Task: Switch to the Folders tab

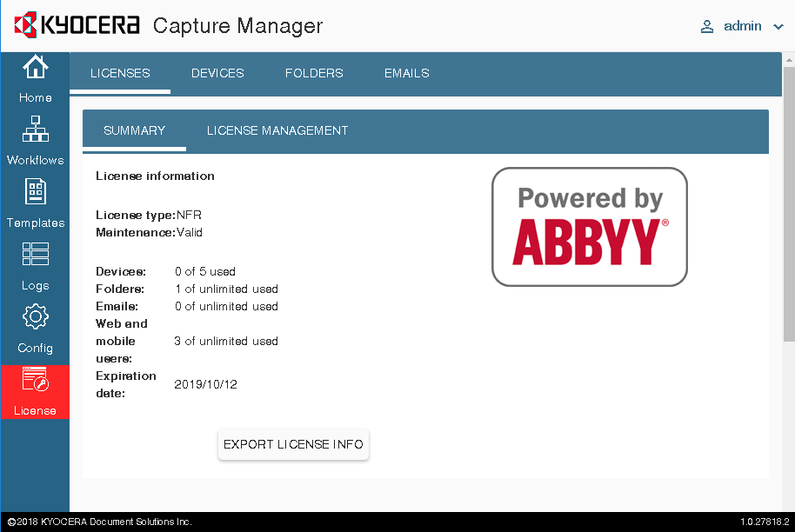Action: [314, 74]
